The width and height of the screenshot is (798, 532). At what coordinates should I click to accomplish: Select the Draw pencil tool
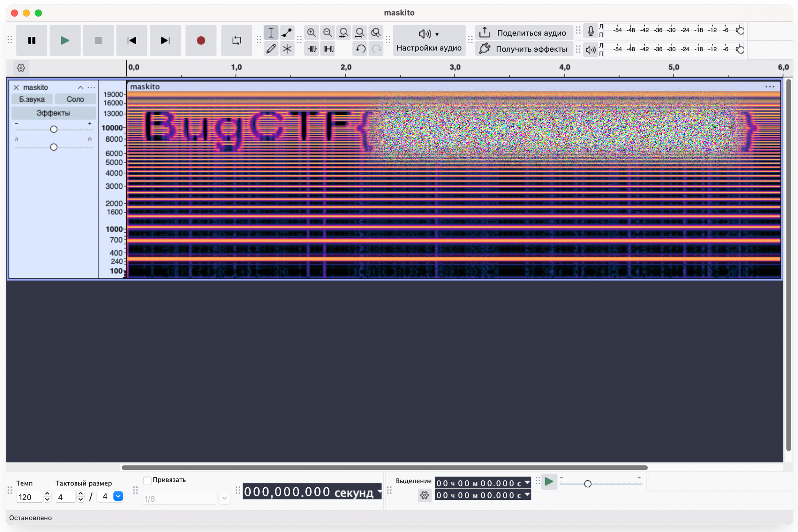coord(271,49)
